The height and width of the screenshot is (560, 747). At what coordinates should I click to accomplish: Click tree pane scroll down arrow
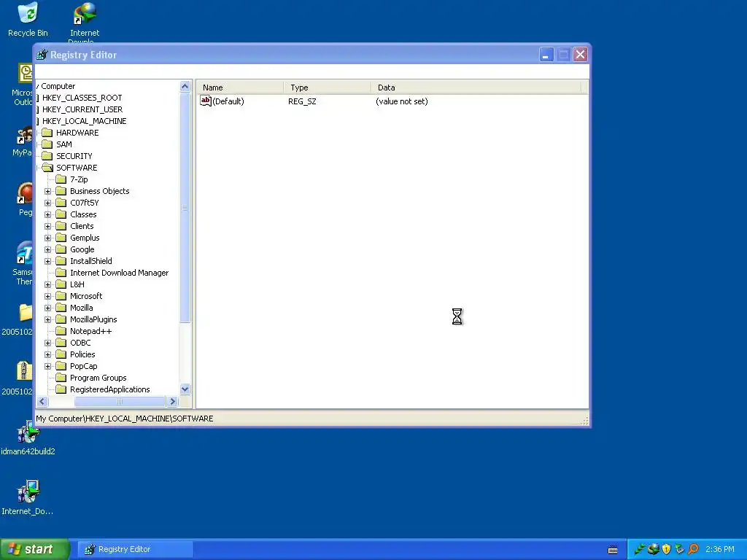pyautogui.click(x=185, y=389)
